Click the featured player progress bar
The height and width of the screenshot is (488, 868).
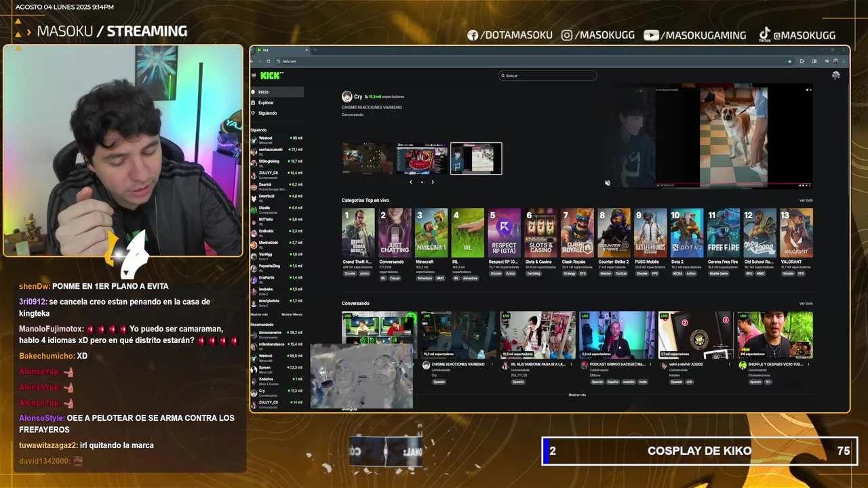coord(732,182)
